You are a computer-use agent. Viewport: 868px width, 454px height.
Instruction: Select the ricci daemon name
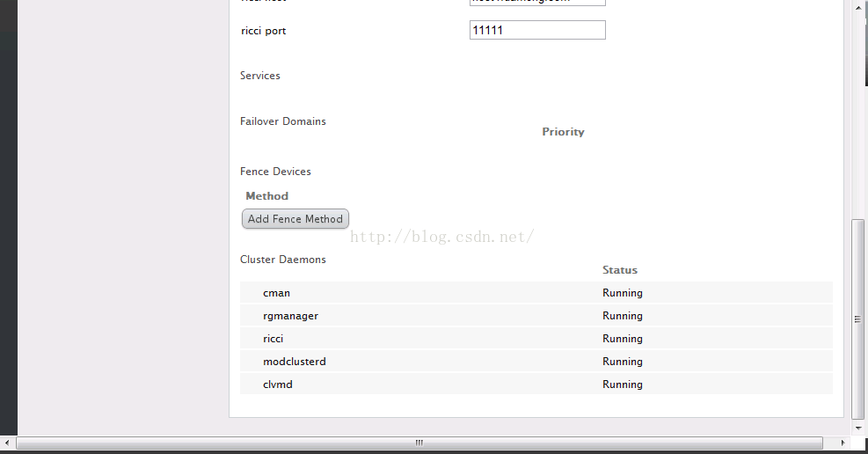click(x=273, y=338)
